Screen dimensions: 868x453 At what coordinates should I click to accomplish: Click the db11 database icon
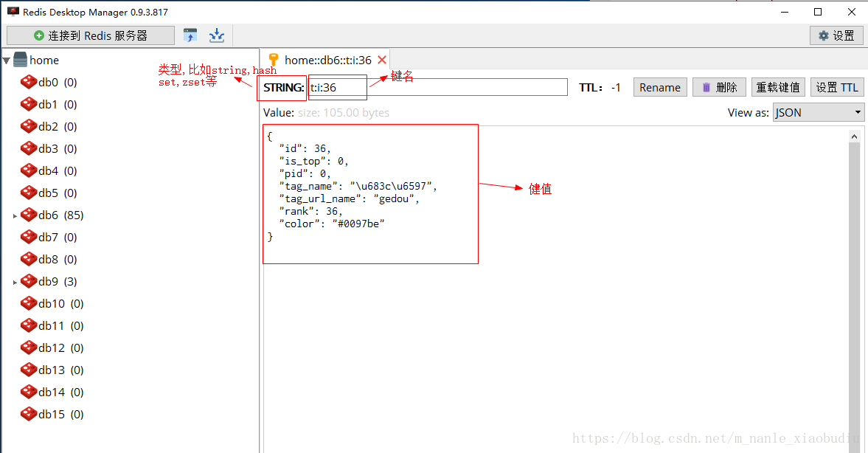click(28, 325)
